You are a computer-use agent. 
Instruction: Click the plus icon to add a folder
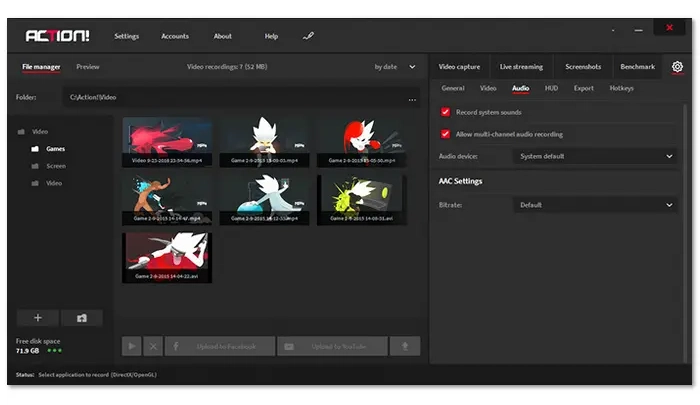tap(38, 317)
